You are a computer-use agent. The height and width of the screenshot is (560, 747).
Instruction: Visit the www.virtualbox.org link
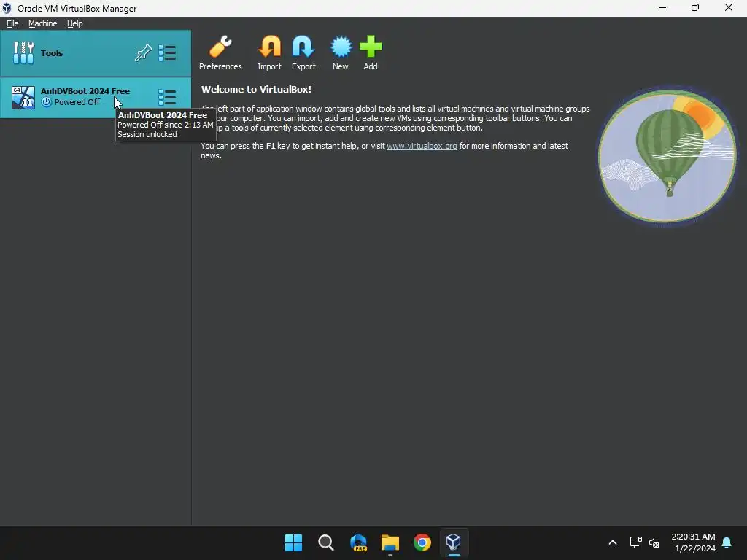(422, 146)
